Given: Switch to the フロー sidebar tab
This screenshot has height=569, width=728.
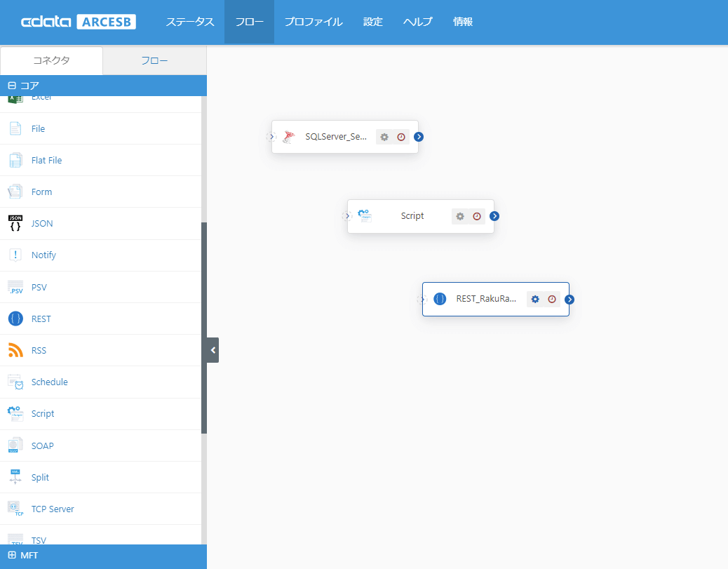Looking at the screenshot, I should tap(154, 60).
